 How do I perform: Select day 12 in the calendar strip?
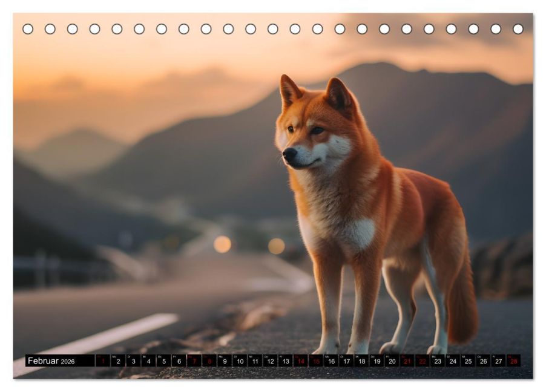270,361
